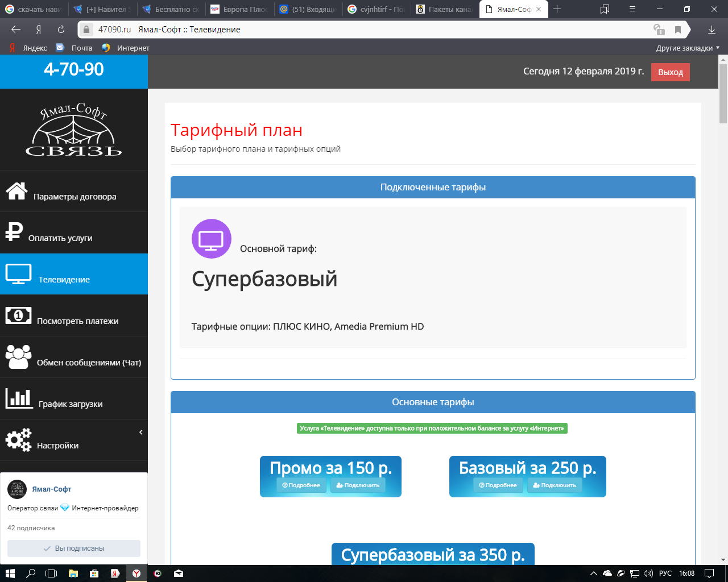Click the purple TV icon near Основной тариф

(x=212, y=239)
